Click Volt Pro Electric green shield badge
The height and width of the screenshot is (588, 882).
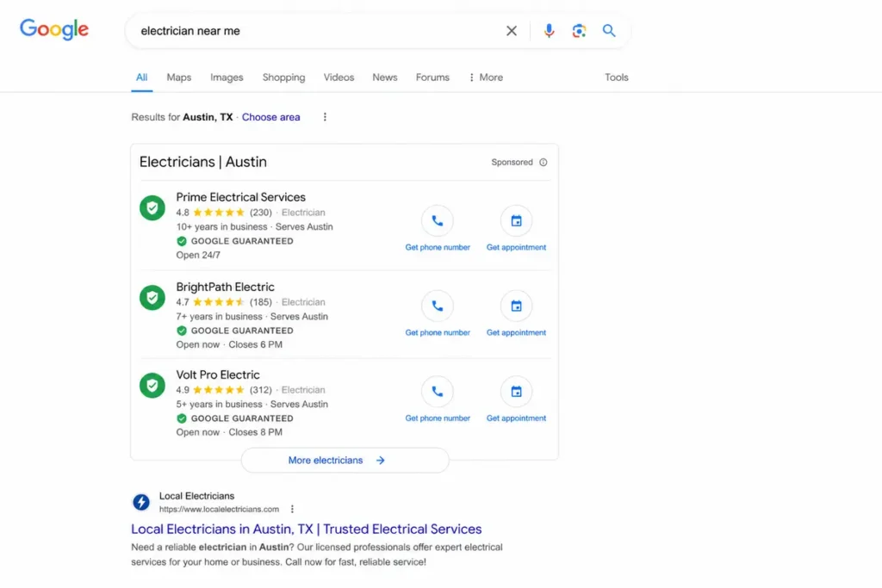coord(152,385)
